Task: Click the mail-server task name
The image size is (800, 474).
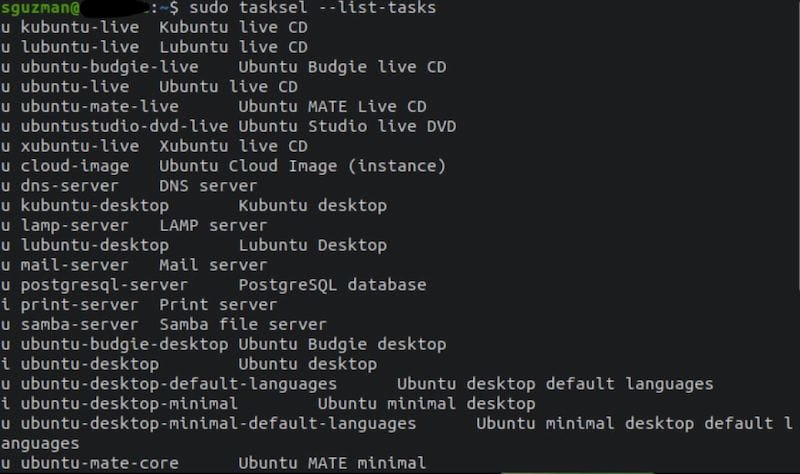Action: click(x=74, y=265)
